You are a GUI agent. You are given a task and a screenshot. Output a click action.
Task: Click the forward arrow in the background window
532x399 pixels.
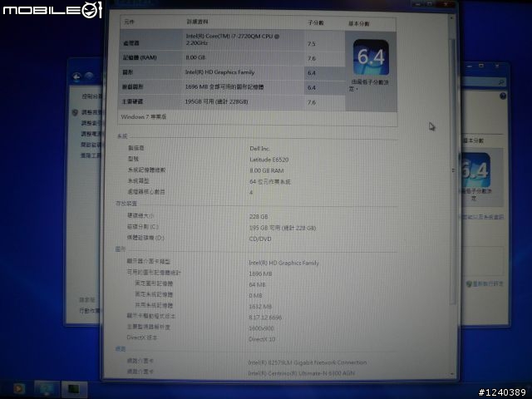pos(89,76)
